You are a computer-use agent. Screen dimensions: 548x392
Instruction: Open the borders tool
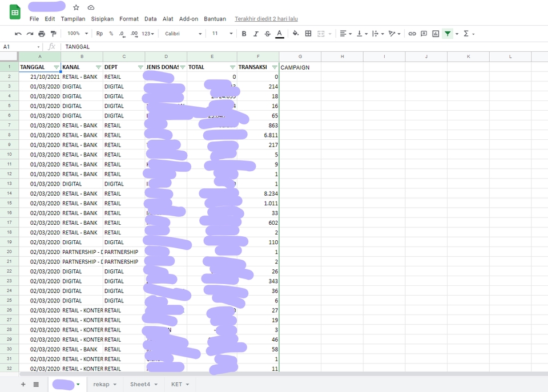point(308,34)
